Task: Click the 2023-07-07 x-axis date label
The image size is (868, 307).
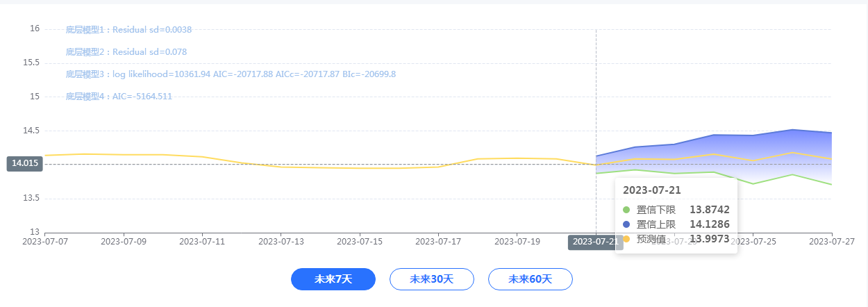Action: [45, 242]
